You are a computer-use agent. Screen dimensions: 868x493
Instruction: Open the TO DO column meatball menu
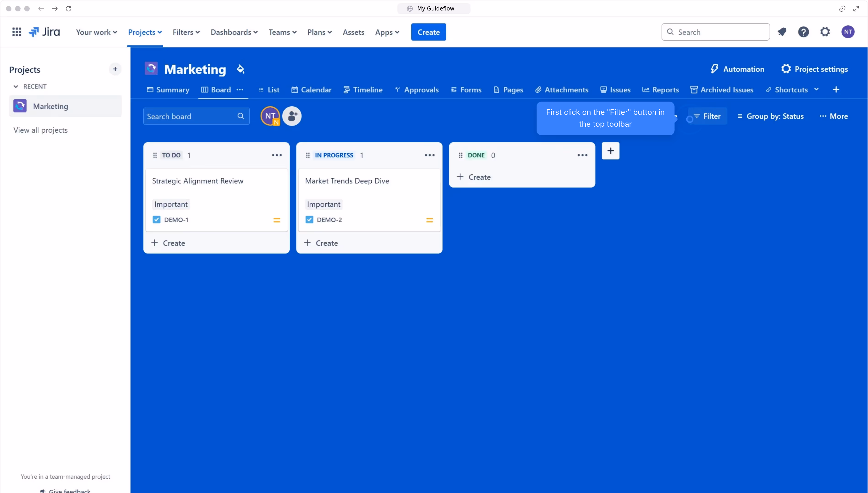click(x=277, y=155)
